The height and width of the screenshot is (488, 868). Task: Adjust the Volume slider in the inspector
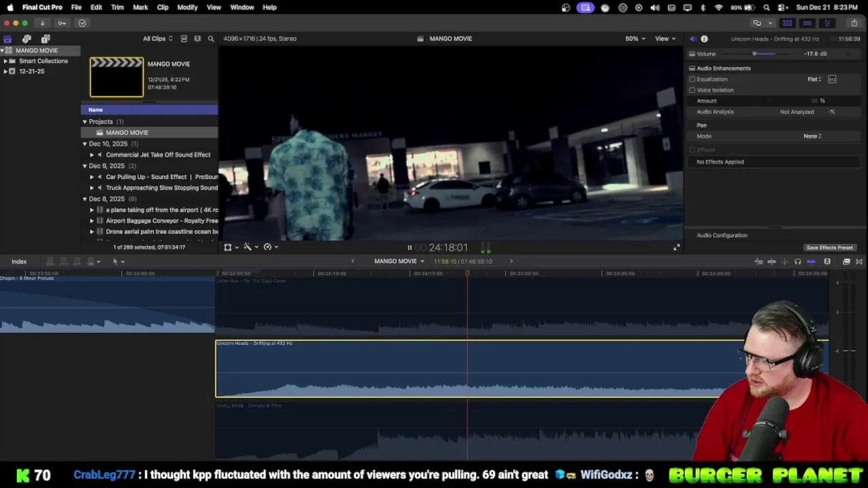tap(754, 54)
